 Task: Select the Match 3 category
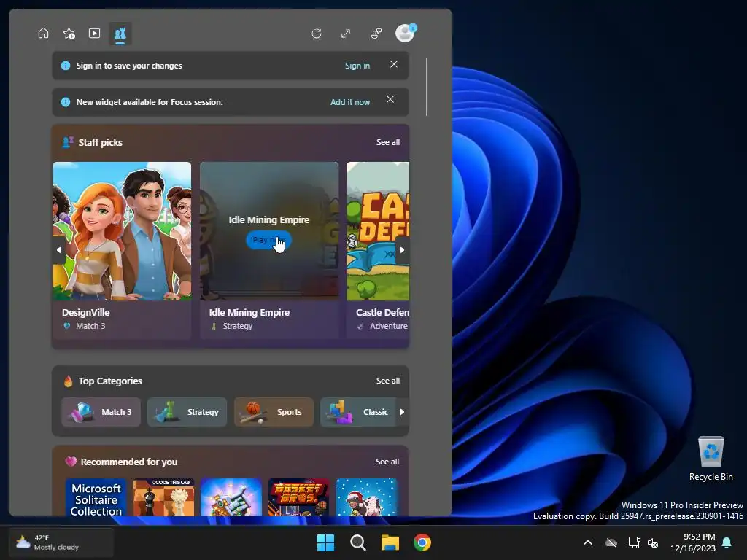101,412
